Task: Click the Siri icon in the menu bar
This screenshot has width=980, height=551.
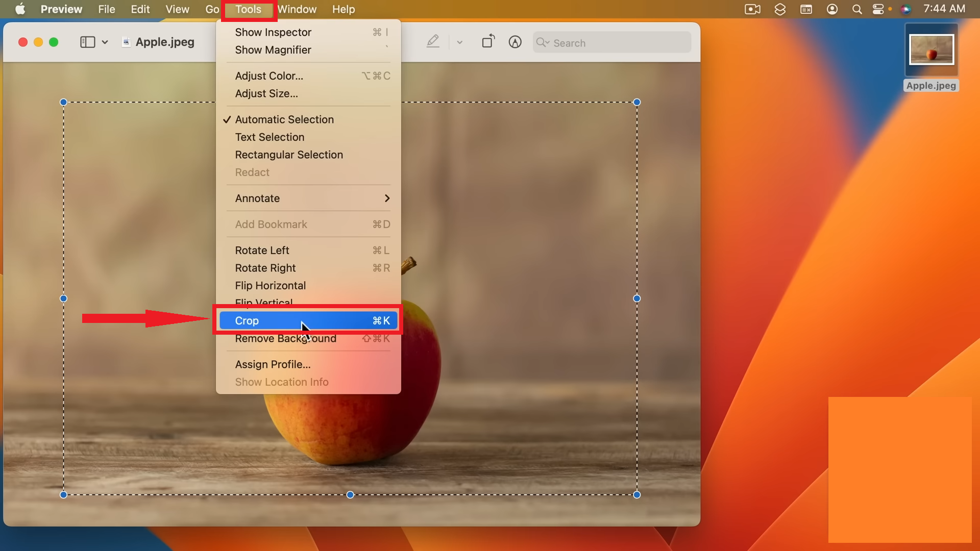Action: [x=905, y=9]
